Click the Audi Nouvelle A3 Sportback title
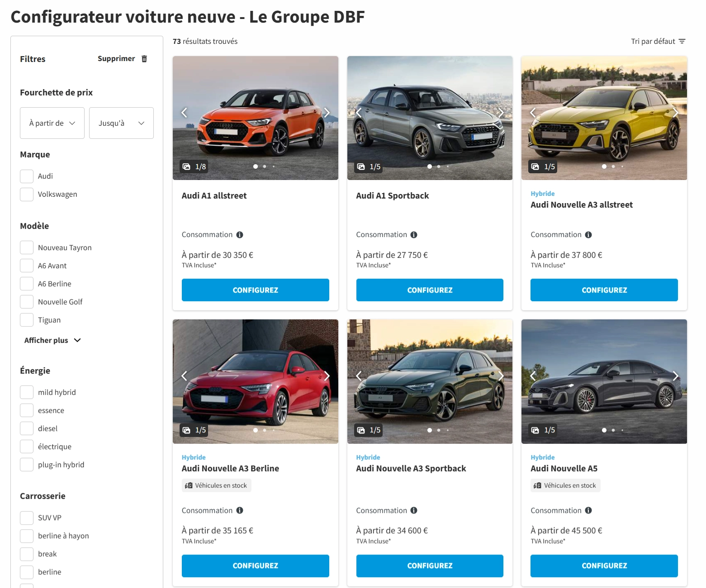The width and height of the screenshot is (706, 588). 411,469
